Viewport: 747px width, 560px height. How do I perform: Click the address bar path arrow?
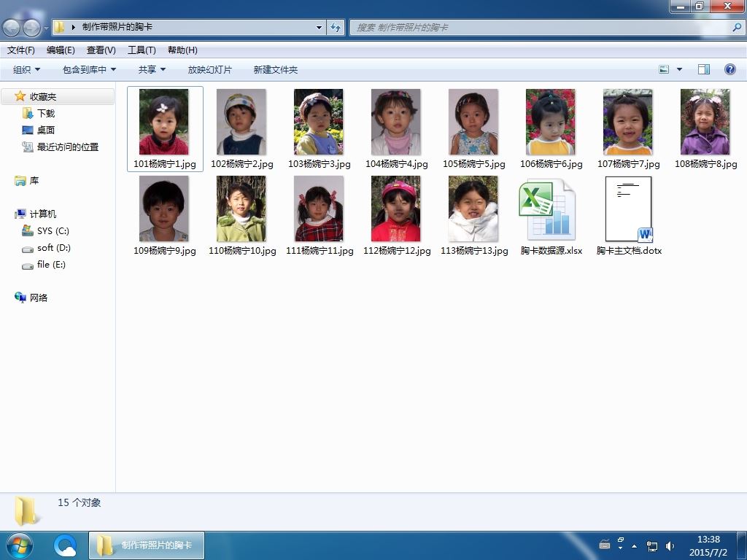[74, 27]
